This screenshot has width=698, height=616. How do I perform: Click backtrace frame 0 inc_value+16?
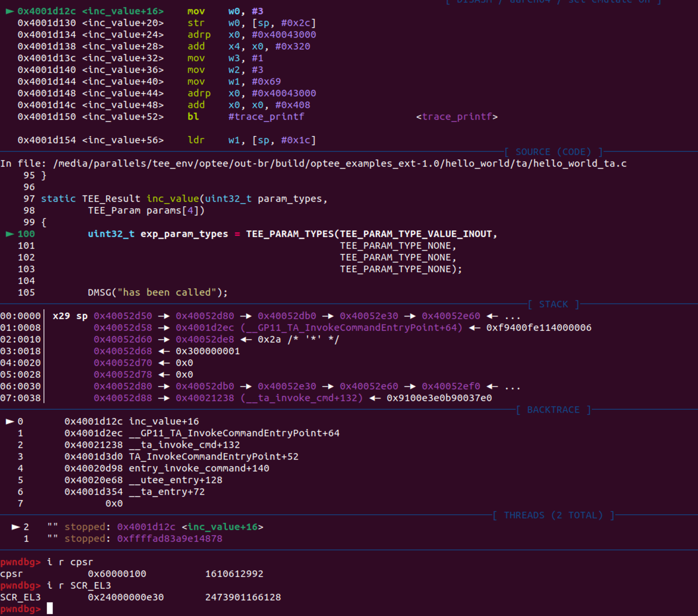pyautogui.click(x=132, y=421)
